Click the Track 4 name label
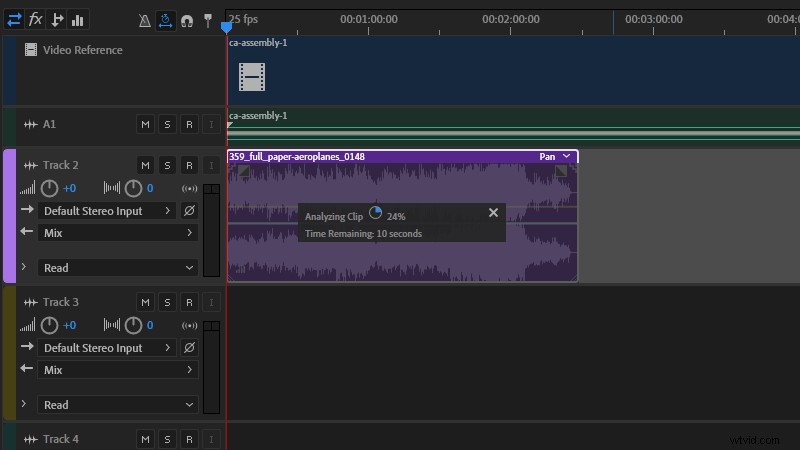This screenshot has height=450, width=800. [61, 439]
